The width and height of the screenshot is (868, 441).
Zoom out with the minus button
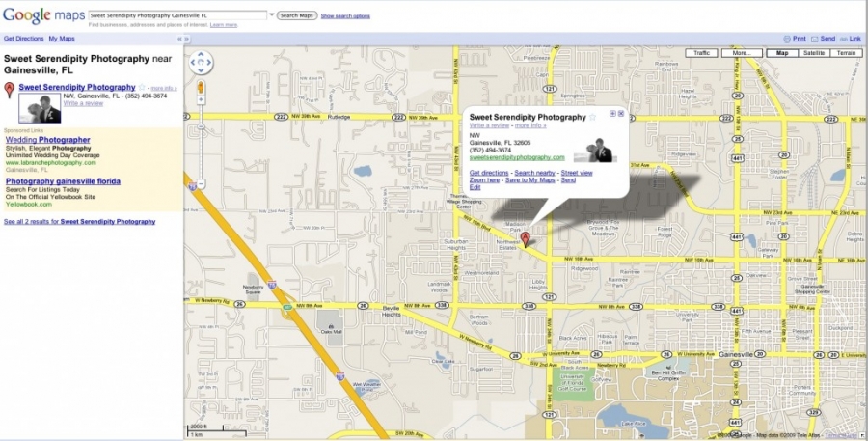(201, 182)
